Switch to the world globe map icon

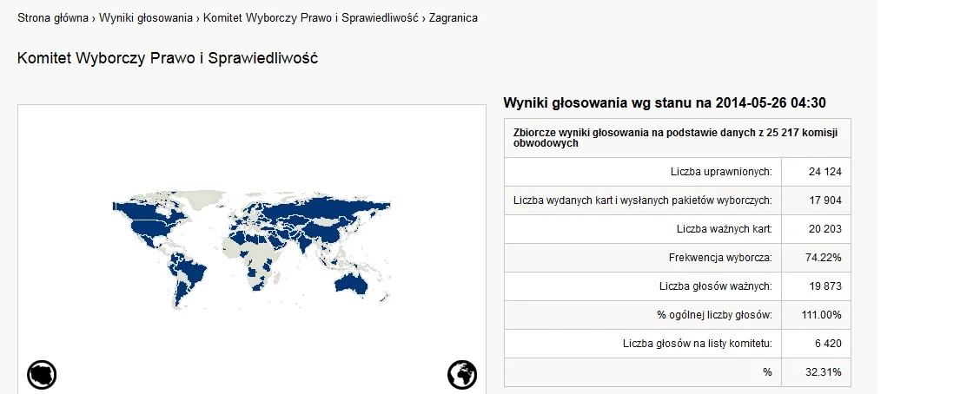462,375
